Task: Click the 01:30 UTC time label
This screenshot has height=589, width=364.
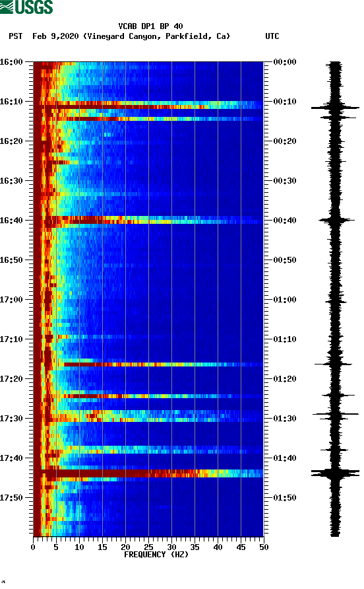Action: [285, 419]
